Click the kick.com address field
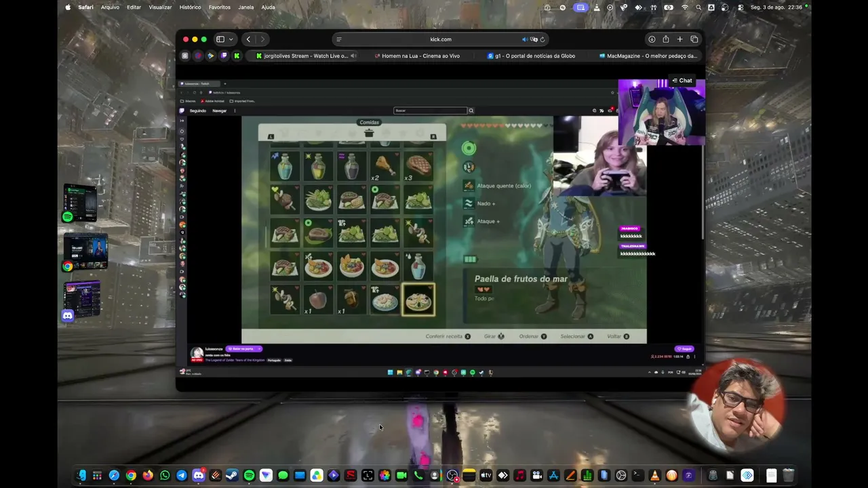Viewport: 868px width, 488px height. (x=440, y=39)
